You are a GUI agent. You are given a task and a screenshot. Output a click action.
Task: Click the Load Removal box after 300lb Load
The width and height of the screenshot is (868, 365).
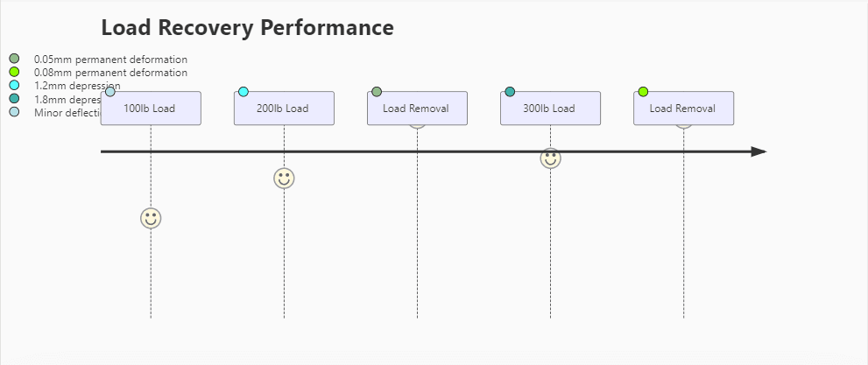coord(683,109)
